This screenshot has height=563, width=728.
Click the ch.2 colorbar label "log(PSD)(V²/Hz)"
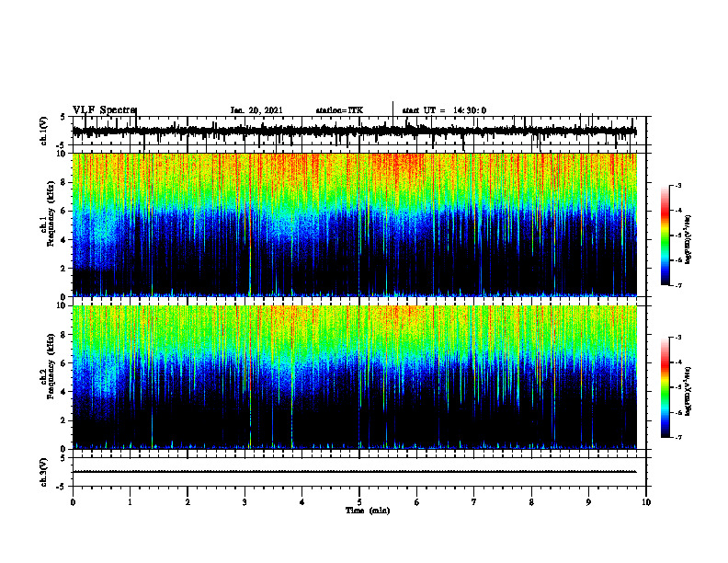pos(688,391)
